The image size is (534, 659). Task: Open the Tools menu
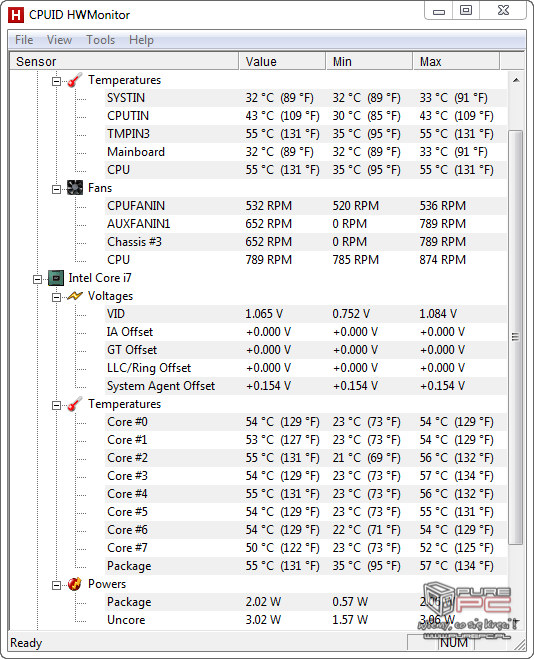pos(100,40)
